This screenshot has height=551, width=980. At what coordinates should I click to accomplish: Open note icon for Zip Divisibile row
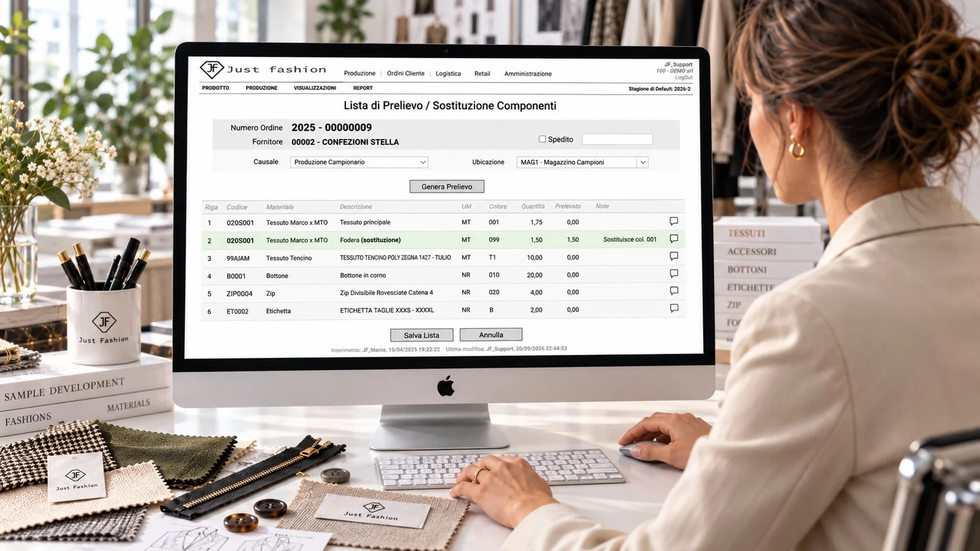click(x=674, y=291)
